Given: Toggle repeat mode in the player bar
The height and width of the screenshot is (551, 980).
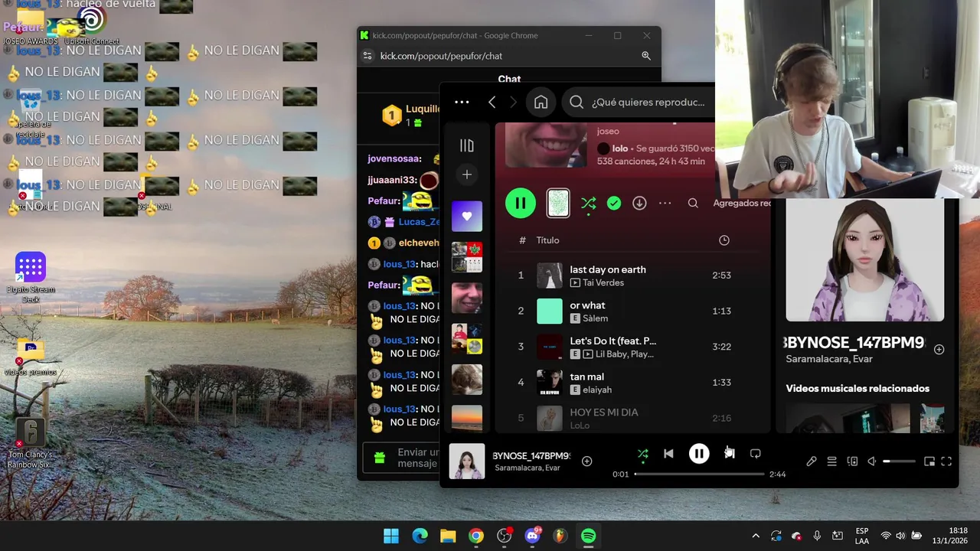Looking at the screenshot, I should click(756, 454).
